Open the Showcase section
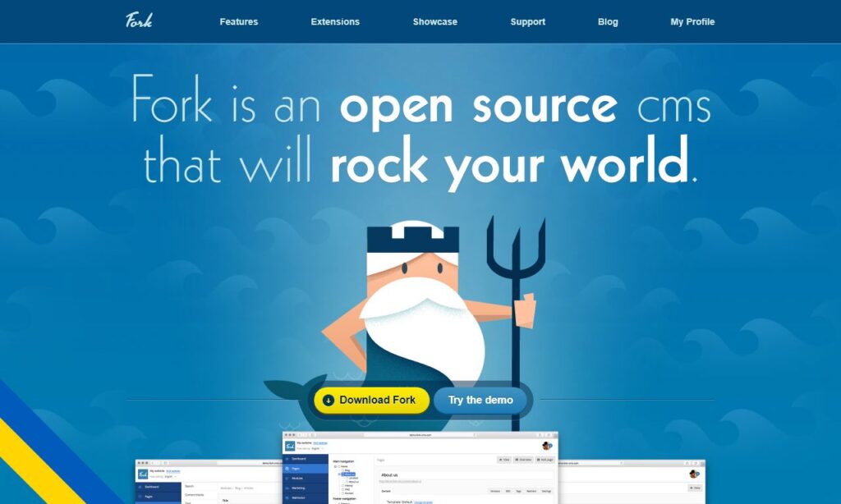This screenshot has height=504, width=841. (435, 22)
